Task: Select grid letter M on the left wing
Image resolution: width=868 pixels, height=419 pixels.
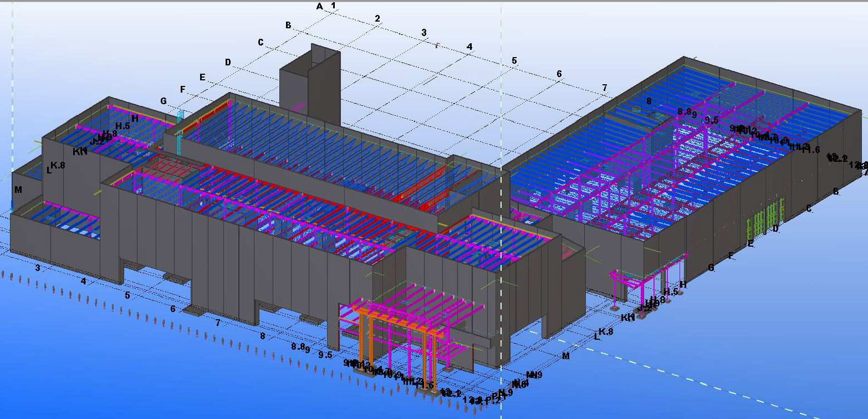Action: (x=18, y=190)
